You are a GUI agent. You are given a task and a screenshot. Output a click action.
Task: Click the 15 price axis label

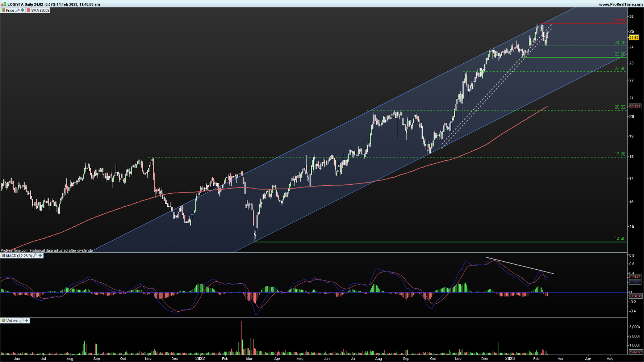point(631,227)
